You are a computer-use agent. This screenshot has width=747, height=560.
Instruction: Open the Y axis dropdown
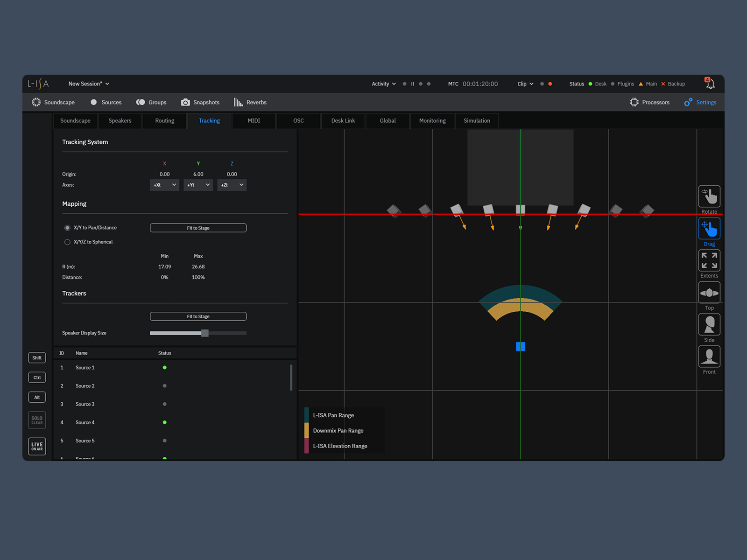coord(198,185)
